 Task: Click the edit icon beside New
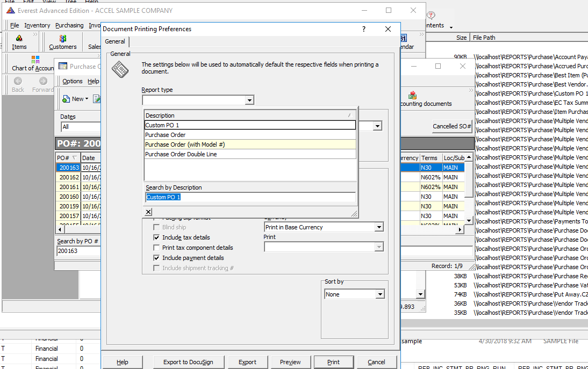pyautogui.click(x=97, y=99)
